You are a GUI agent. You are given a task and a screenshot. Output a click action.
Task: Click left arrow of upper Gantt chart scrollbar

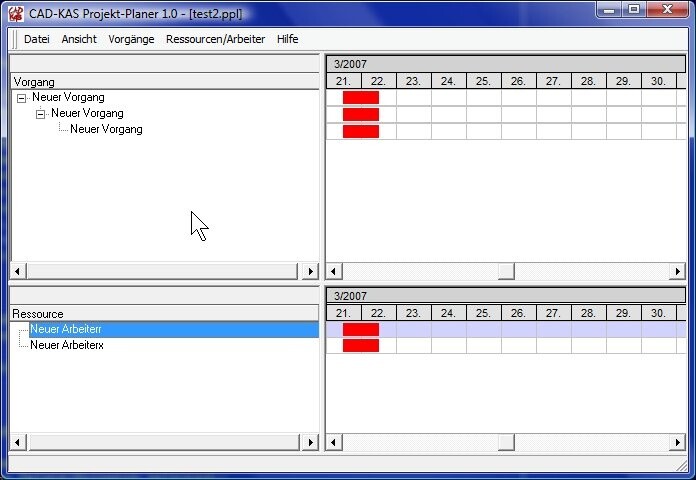[334, 271]
